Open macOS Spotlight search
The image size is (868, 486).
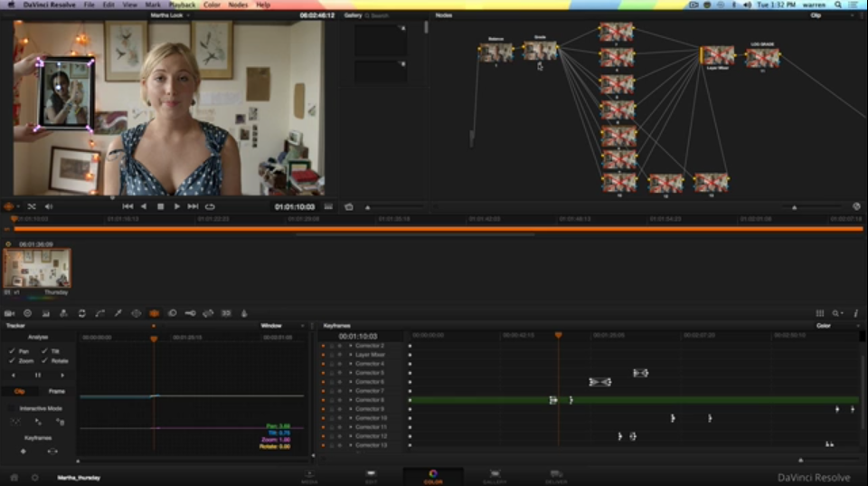coord(838,5)
